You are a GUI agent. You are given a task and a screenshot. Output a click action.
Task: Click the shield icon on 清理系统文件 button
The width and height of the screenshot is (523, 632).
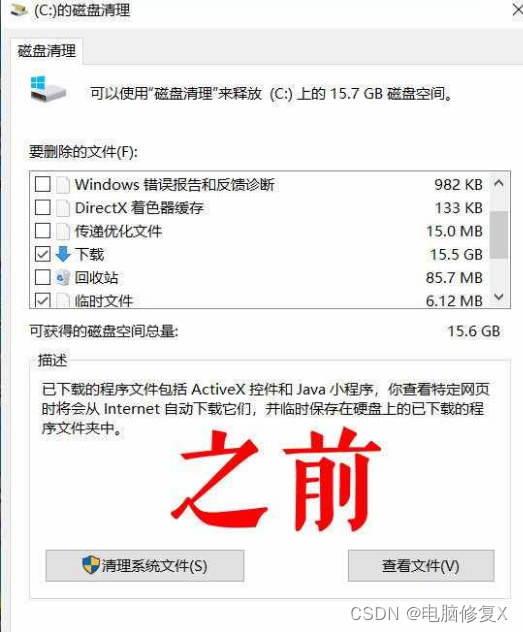pos(91,565)
